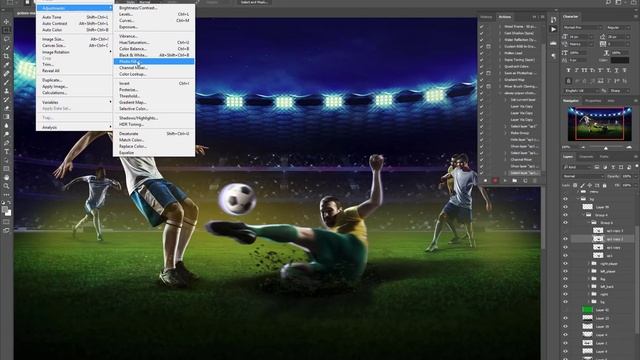Click foreground color swatch in toolbar
This screenshot has width=640, height=360.
click(x=4, y=209)
